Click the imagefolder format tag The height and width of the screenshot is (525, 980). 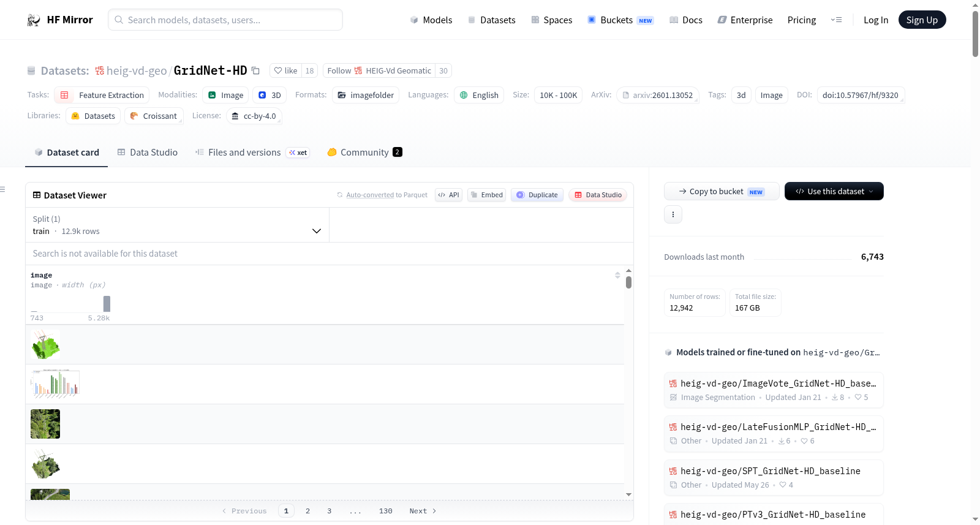pos(366,95)
